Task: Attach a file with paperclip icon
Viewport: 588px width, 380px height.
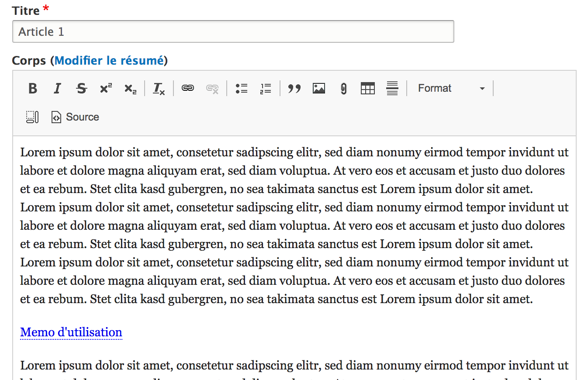Action: click(x=343, y=89)
